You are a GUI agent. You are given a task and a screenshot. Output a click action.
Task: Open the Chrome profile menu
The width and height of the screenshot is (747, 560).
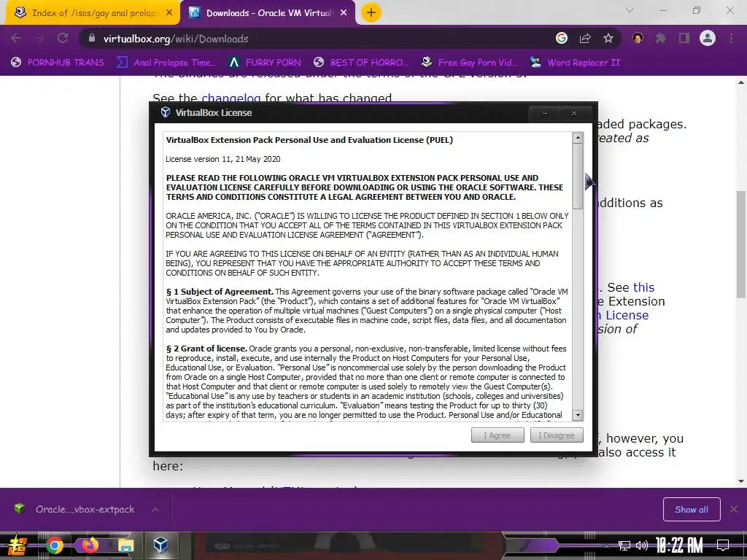click(x=708, y=38)
